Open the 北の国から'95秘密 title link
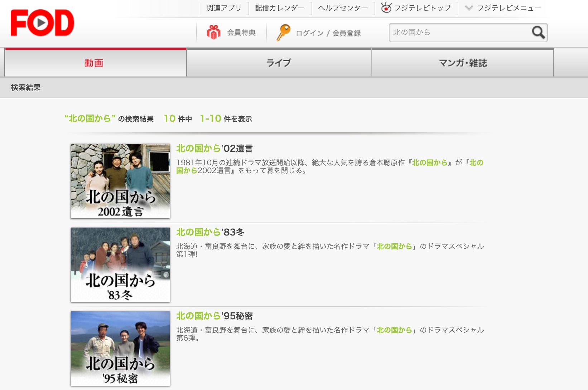This screenshot has height=390, width=588. point(214,316)
